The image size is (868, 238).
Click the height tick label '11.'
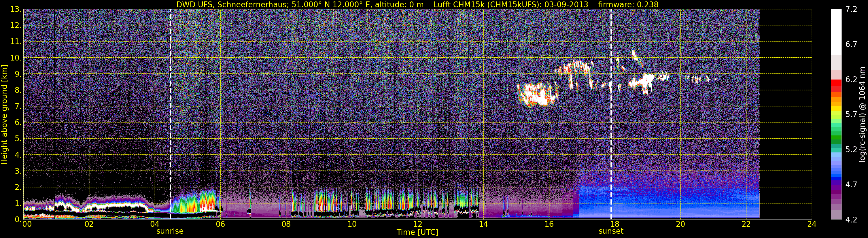click(x=16, y=42)
